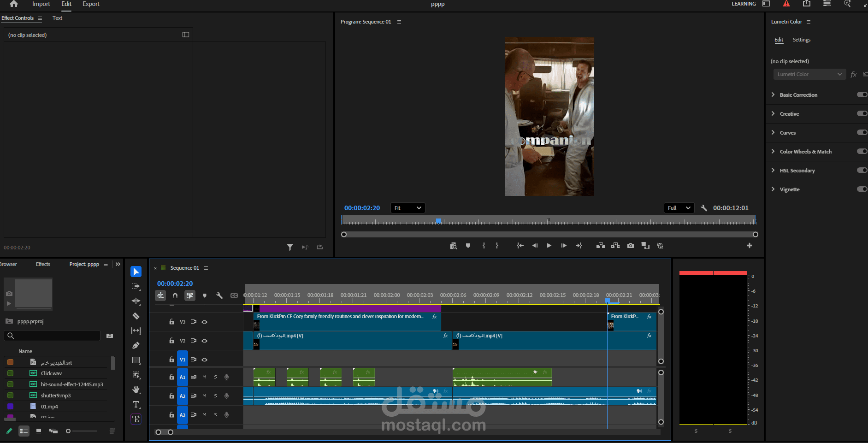Open the Full playback resolution dropdown
The image size is (868, 443).
[x=679, y=208]
